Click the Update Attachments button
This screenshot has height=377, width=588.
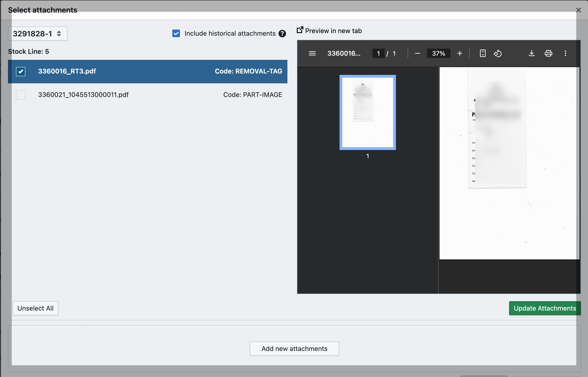coord(545,308)
